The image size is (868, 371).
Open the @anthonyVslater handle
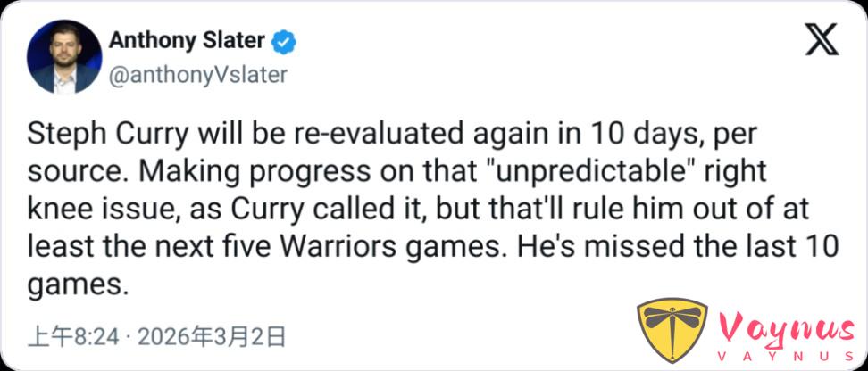click(197, 75)
